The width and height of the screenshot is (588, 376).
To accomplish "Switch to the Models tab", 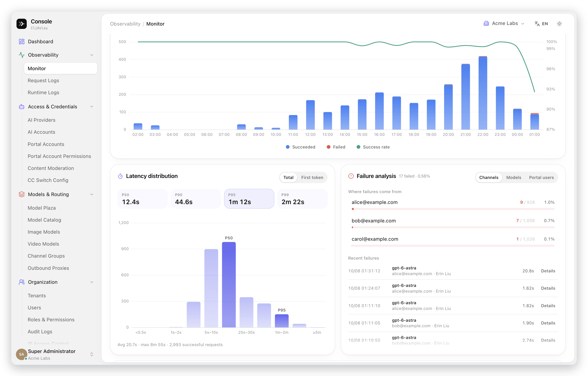I will 514,178.
